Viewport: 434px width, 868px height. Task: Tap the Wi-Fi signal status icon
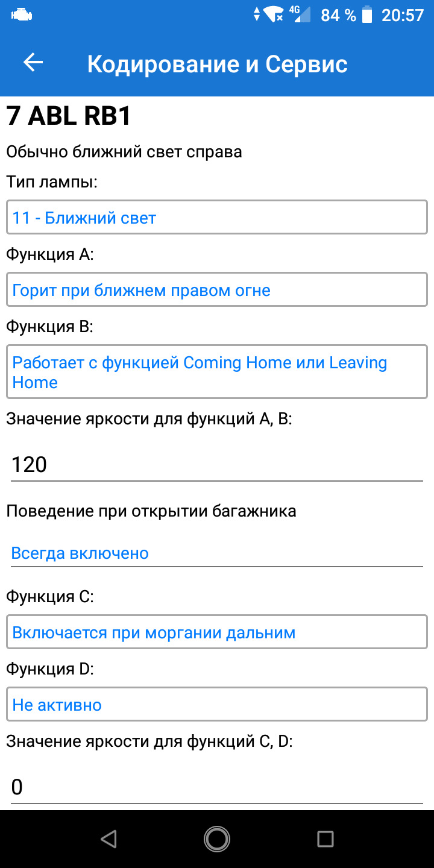[275, 15]
